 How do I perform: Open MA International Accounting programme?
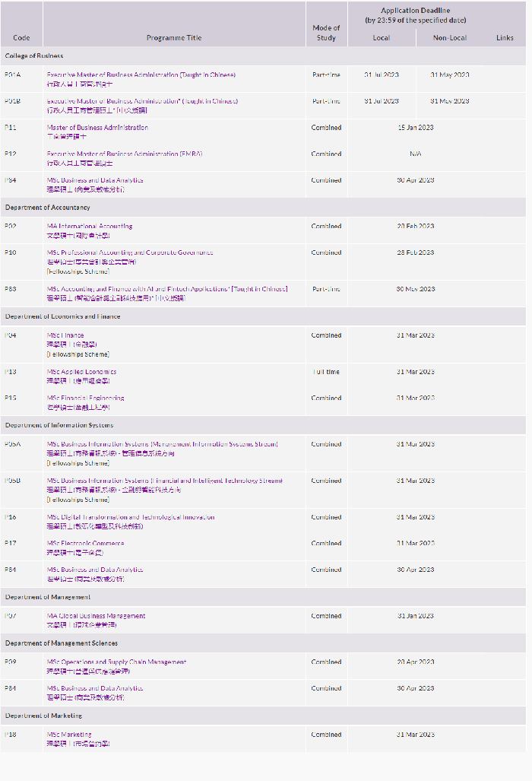coord(90,226)
